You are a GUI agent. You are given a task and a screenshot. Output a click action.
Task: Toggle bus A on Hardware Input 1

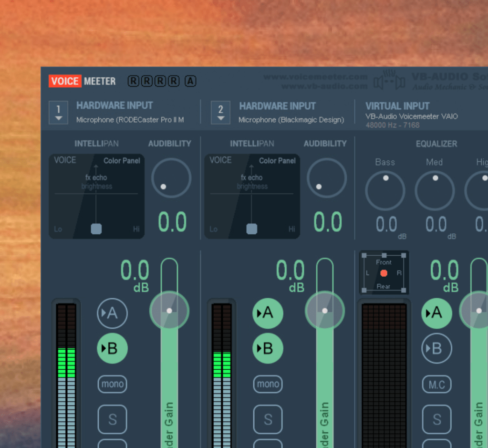coord(113,313)
